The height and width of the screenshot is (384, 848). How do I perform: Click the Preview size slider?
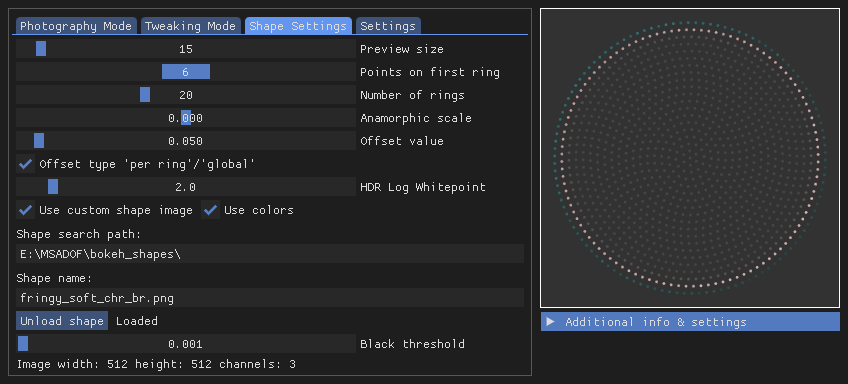[x=186, y=49]
